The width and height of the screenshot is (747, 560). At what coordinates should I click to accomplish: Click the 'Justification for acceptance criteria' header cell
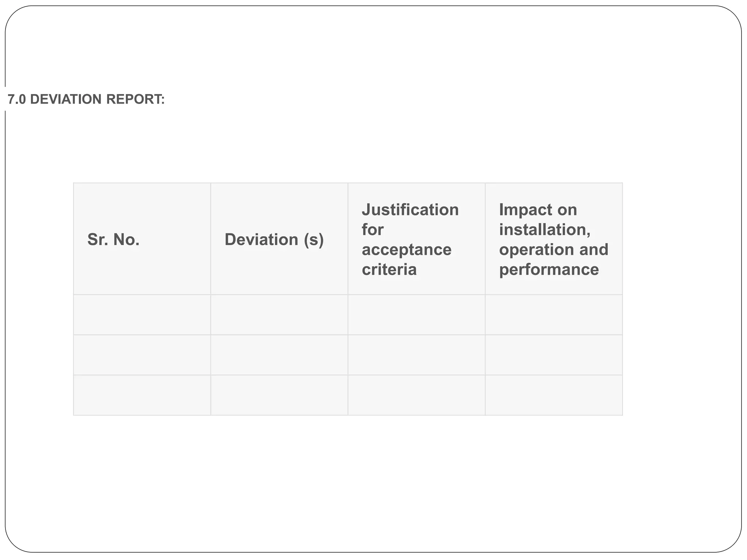(416, 239)
